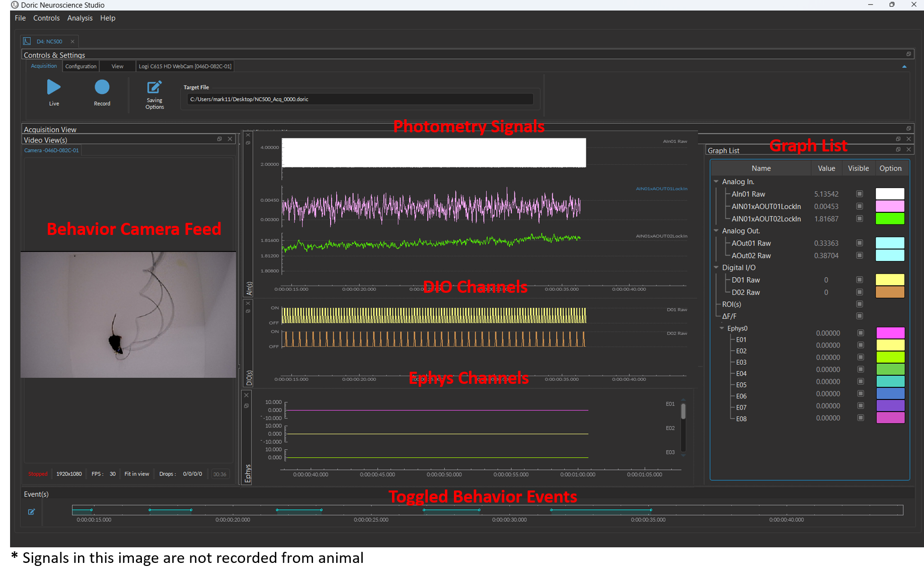The width and height of the screenshot is (924, 578).
Task: Select the D4: NC500 device tab
Action: (x=49, y=41)
